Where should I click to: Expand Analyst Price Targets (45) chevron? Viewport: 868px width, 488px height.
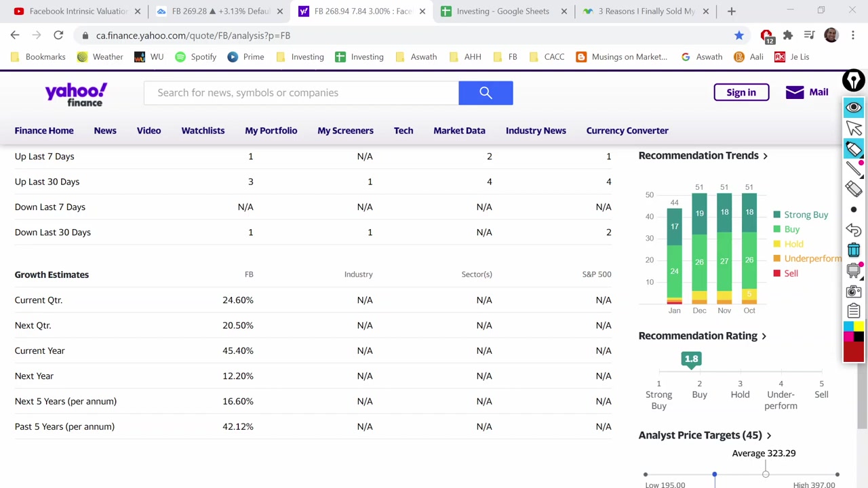tap(768, 435)
